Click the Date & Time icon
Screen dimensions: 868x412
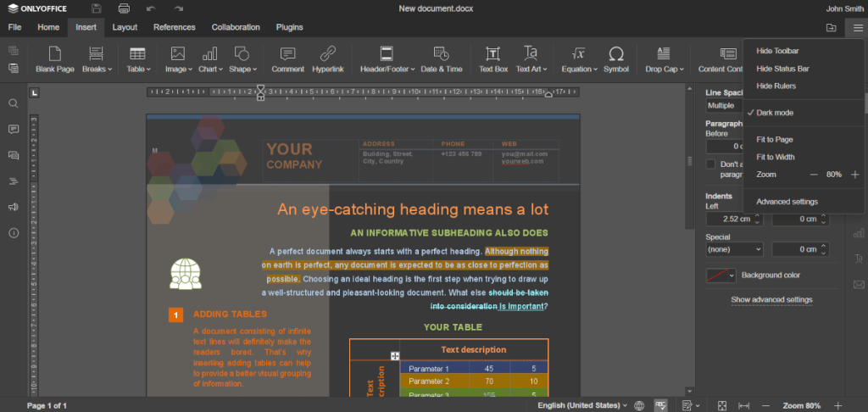[441, 58]
